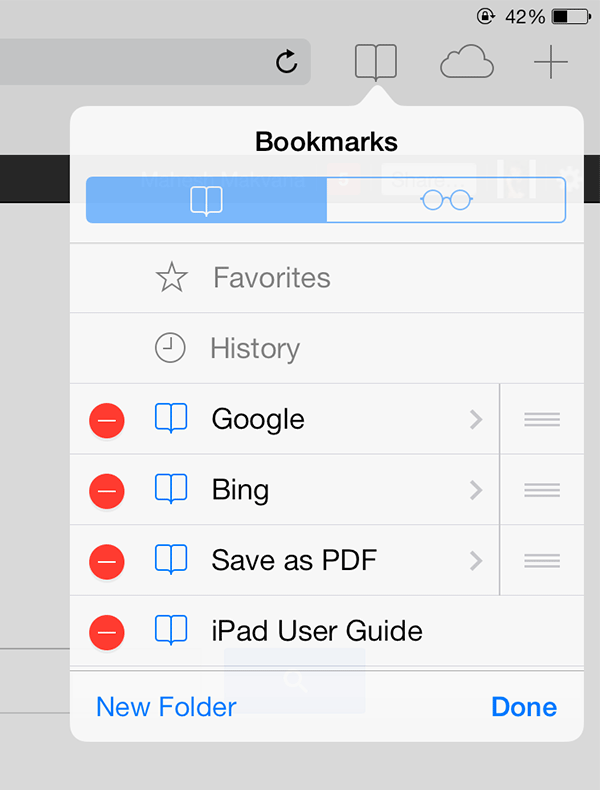This screenshot has height=790, width=600.
Task: Tap red delete icon beside Bing
Action: point(107,490)
